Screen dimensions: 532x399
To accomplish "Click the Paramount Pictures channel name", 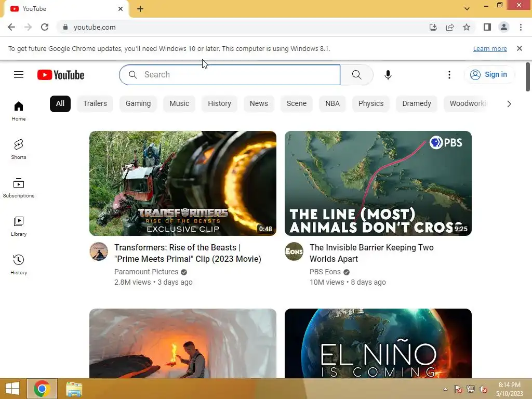I will (x=146, y=272).
